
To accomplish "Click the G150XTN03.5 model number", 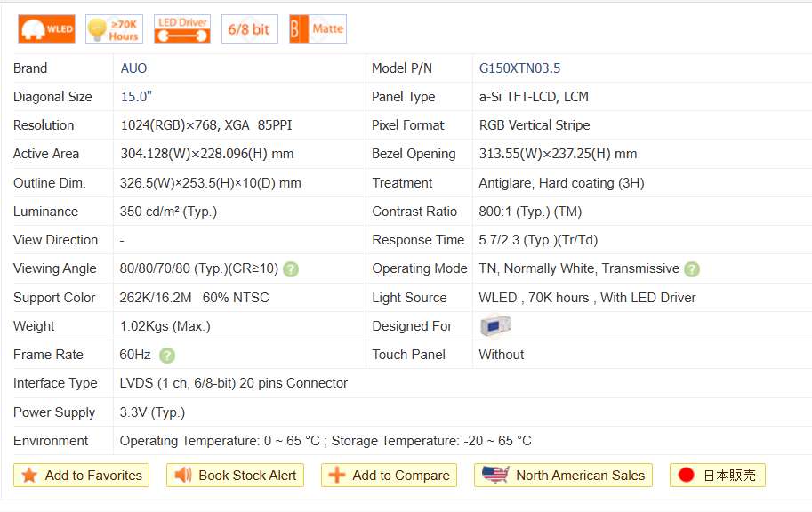I will 519,68.
